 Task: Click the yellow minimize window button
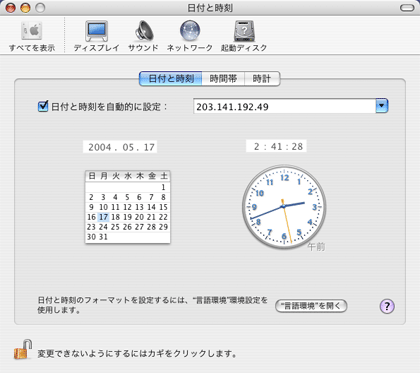pyautogui.click(x=26, y=8)
